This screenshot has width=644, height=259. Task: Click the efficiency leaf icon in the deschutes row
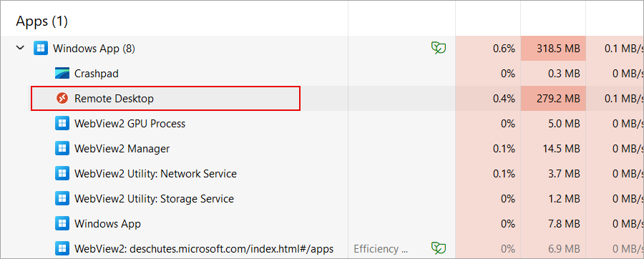pyautogui.click(x=439, y=248)
